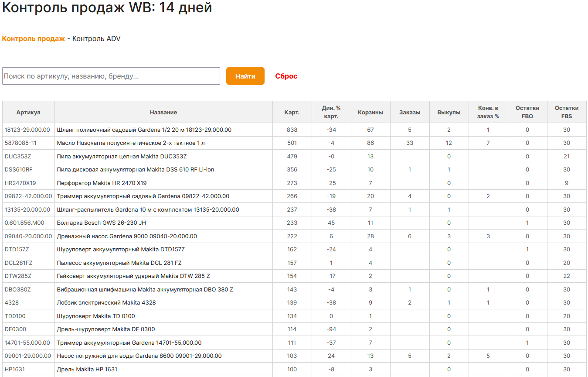The height and width of the screenshot is (377, 588).
Task: Click Болгарка Bosch GWS 26-230 JH
Action: click(x=102, y=223)
